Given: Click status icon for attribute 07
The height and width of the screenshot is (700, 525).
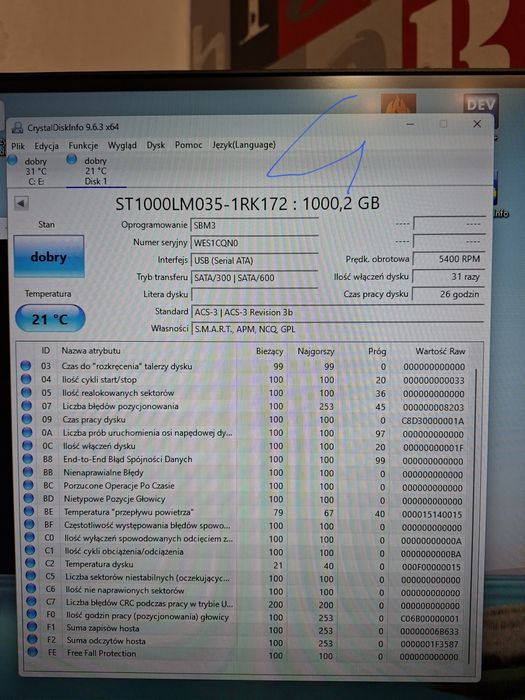Looking at the screenshot, I should (27, 406).
